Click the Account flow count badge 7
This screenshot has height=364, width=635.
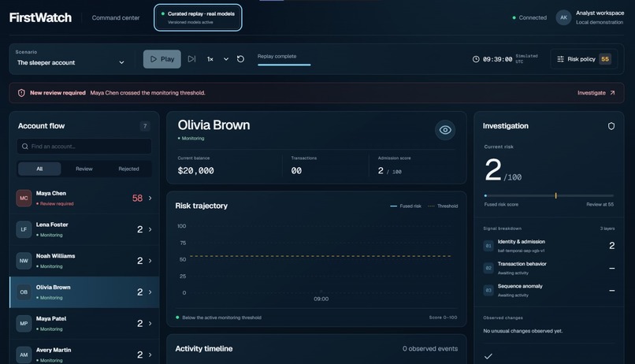(145, 126)
